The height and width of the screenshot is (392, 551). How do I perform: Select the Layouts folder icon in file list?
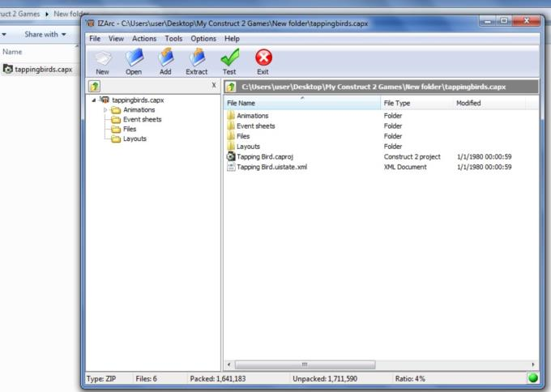[x=231, y=146]
